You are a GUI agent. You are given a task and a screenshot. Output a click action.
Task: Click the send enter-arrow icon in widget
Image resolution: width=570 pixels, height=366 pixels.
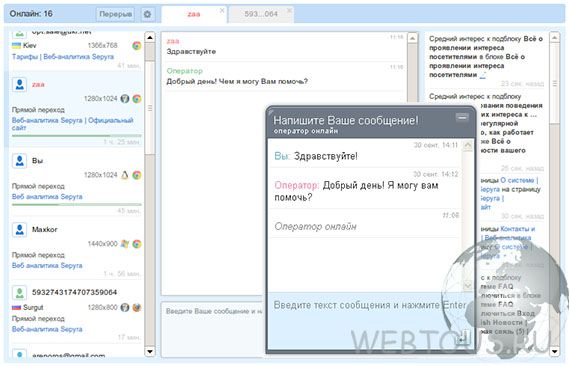pos(463,338)
